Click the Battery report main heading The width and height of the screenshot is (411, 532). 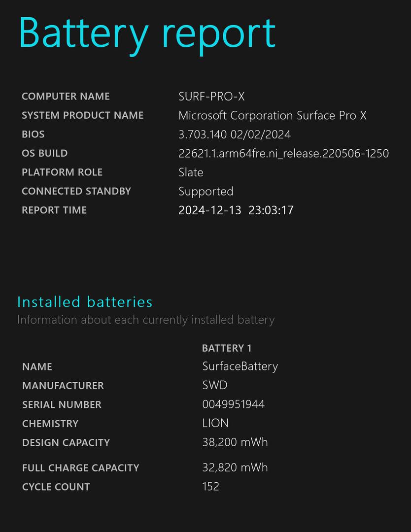147,33
